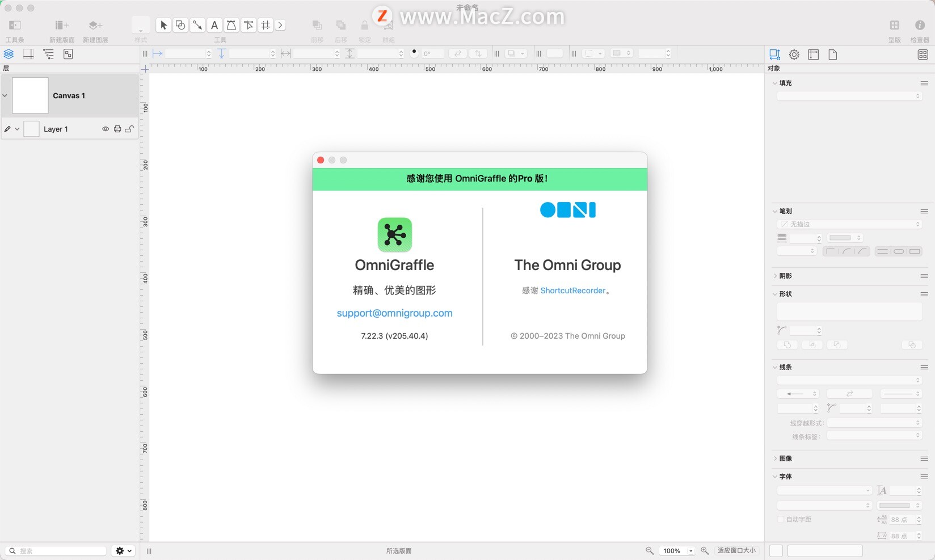The image size is (935, 560).
Task: Toggle the sidebar toolbar button
Action: [x=15, y=25]
